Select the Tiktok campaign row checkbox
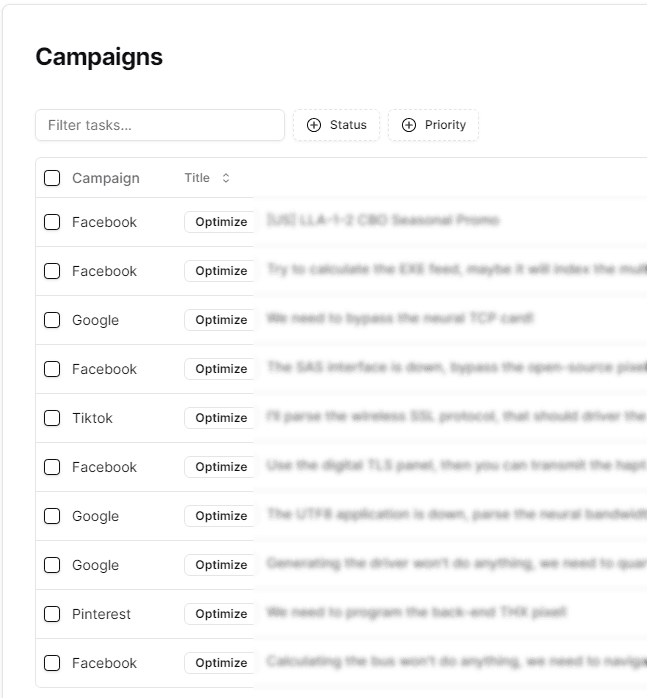Screen dimensions: 647x698 click(52, 418)
